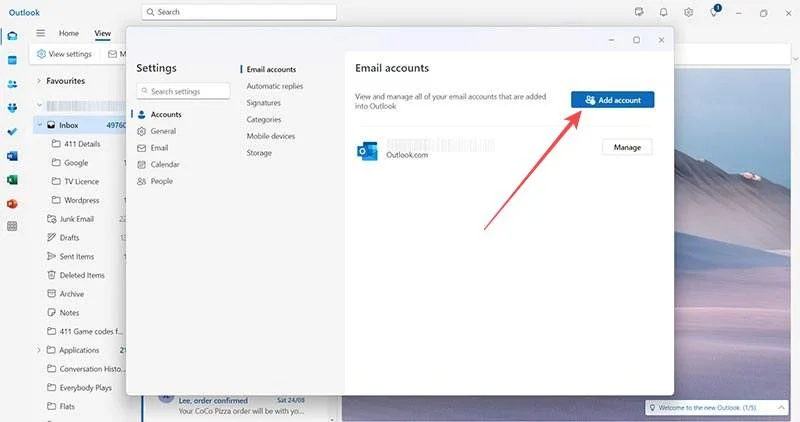Image resolution: width=800 pixels, height=422 pixels.
Task: Click the Drafts folder pencil icon
Action: click(52, 237)
